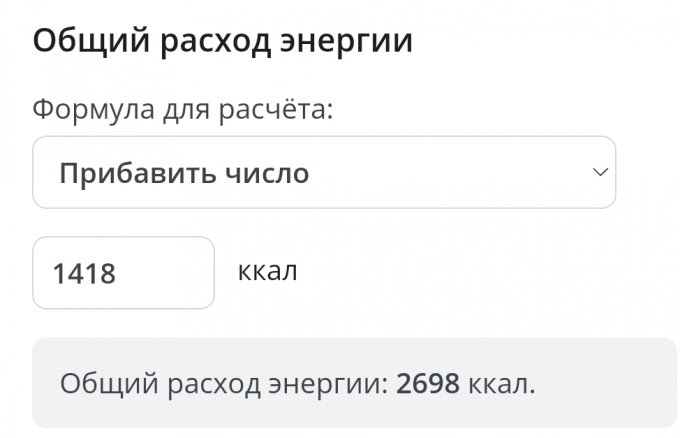Focus the kcal number input with 1418
This screenshot has height=438, width=680.
123,273
